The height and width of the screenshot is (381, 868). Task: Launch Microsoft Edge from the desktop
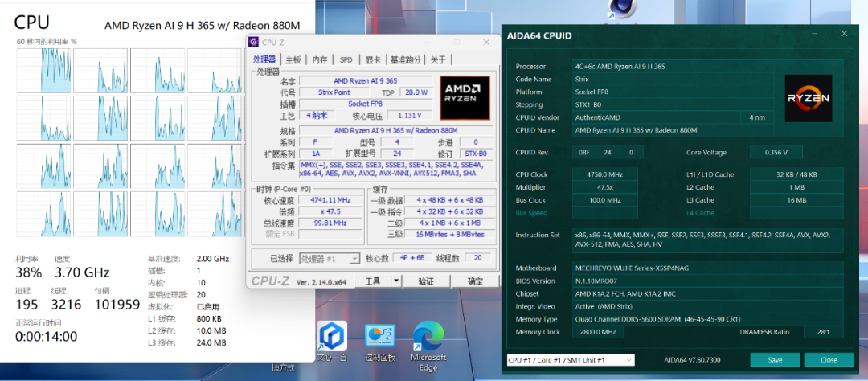428,346
